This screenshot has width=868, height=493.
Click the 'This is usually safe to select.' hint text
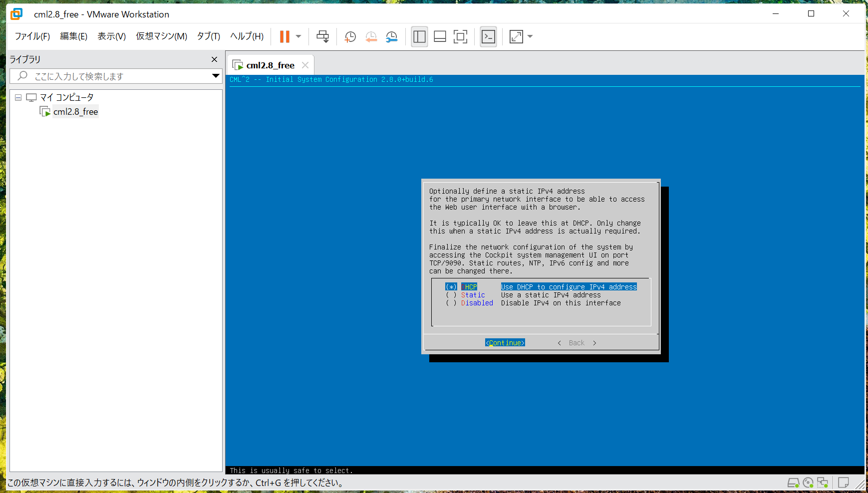pyautogui.click(x=291, y=471)
